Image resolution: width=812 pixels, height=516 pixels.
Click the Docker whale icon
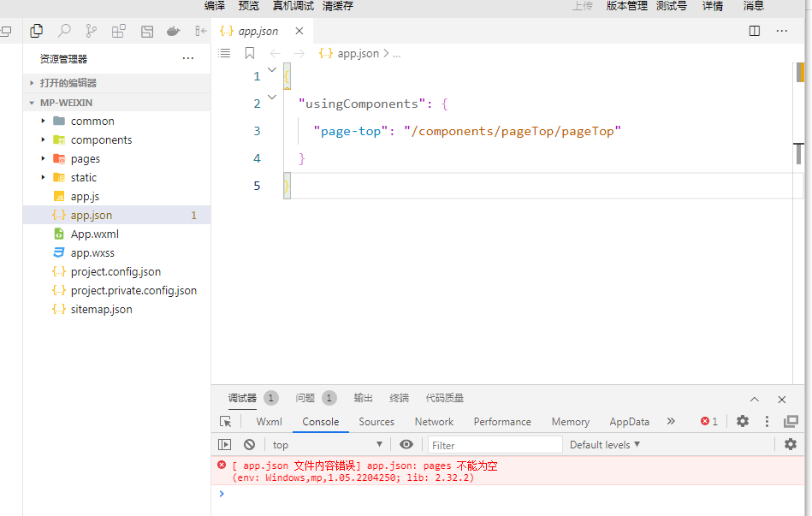click(173, 31)
